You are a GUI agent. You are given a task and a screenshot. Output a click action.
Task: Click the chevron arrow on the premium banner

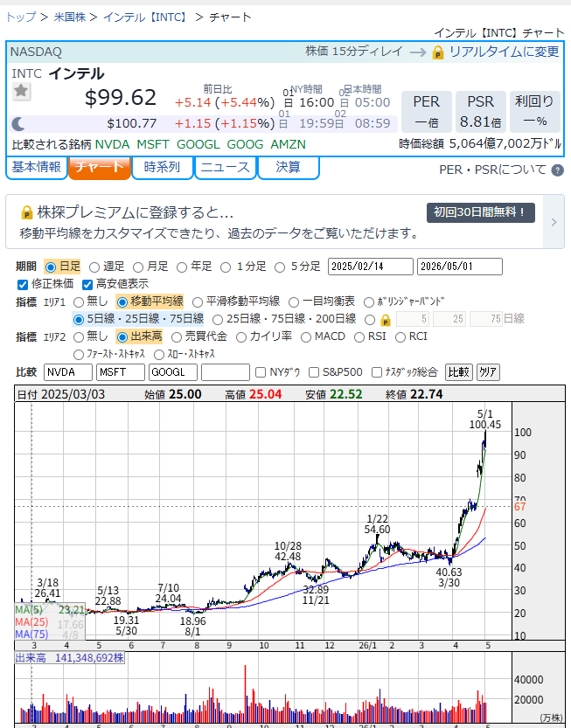554,222
